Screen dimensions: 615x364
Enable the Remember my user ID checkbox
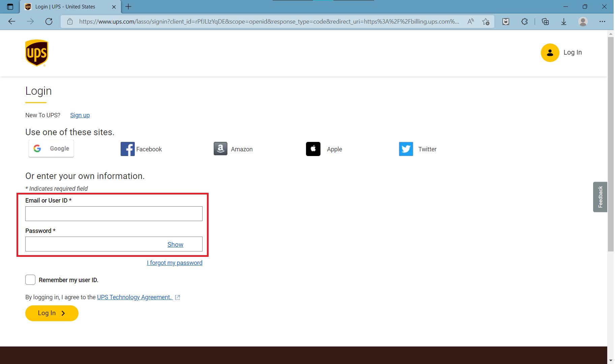click(30, 280)
